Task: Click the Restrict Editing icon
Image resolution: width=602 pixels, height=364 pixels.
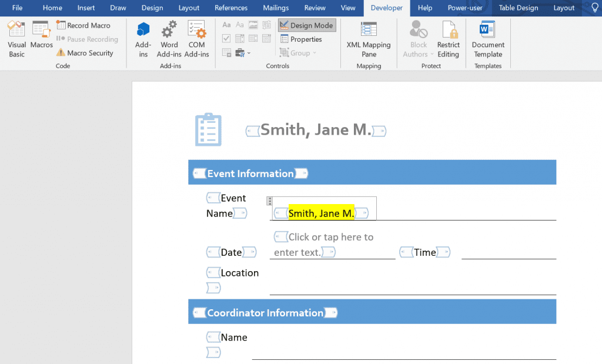Action: point(448,39)
